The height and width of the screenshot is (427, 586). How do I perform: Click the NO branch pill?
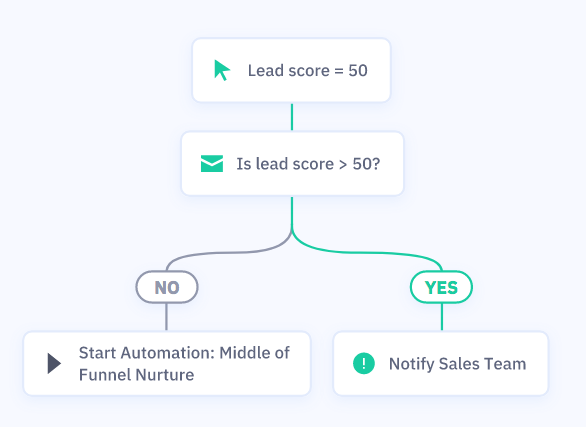[167, 287]
